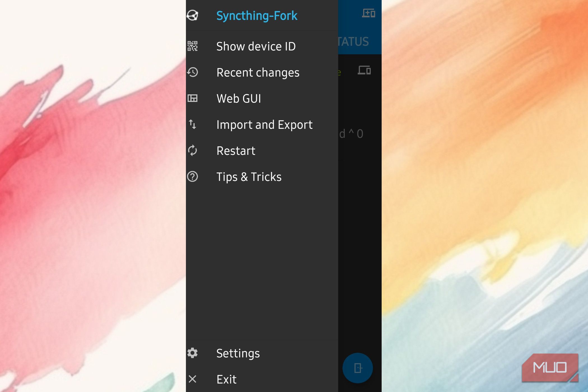Select Import and Export entry
The width and height of the screenshot is (588, 392).
pyautogui.click(x=262, y=124)
